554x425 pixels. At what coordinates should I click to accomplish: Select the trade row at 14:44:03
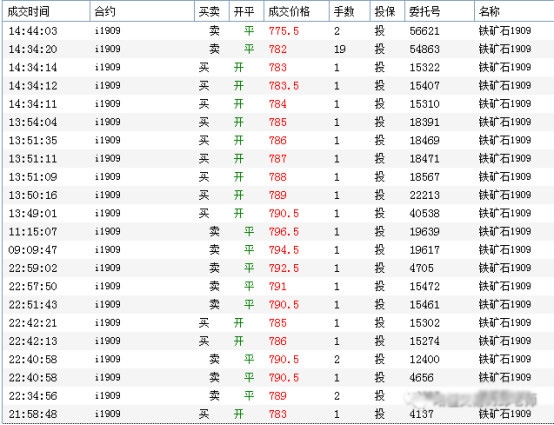[278, 31]
